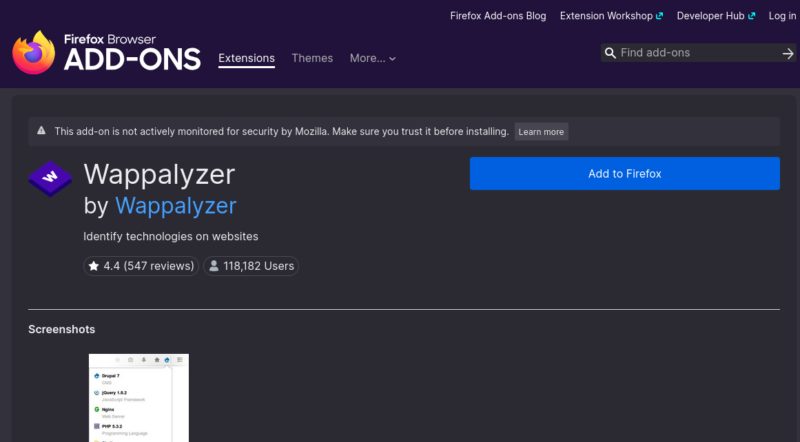Click the warning triangle icon
The image size is (800, 442).
click(41, 131)
